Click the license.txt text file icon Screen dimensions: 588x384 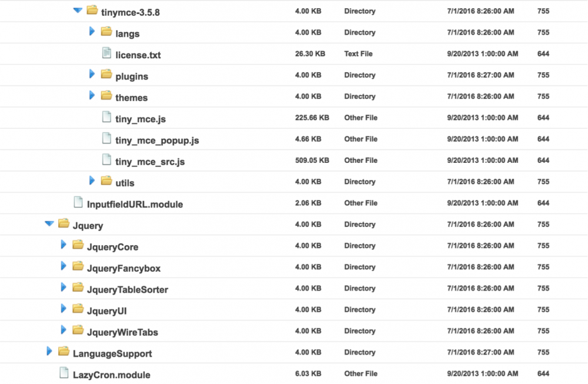[106, 54]
